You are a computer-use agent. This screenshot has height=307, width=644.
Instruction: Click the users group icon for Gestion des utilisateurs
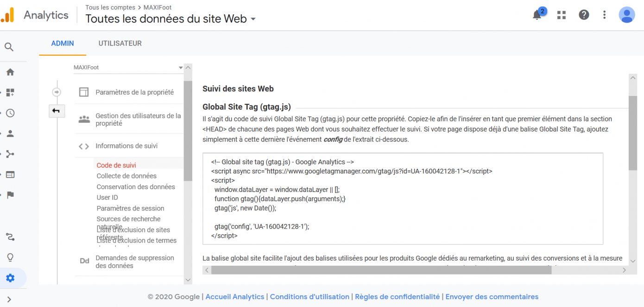[x=84, y=119]
